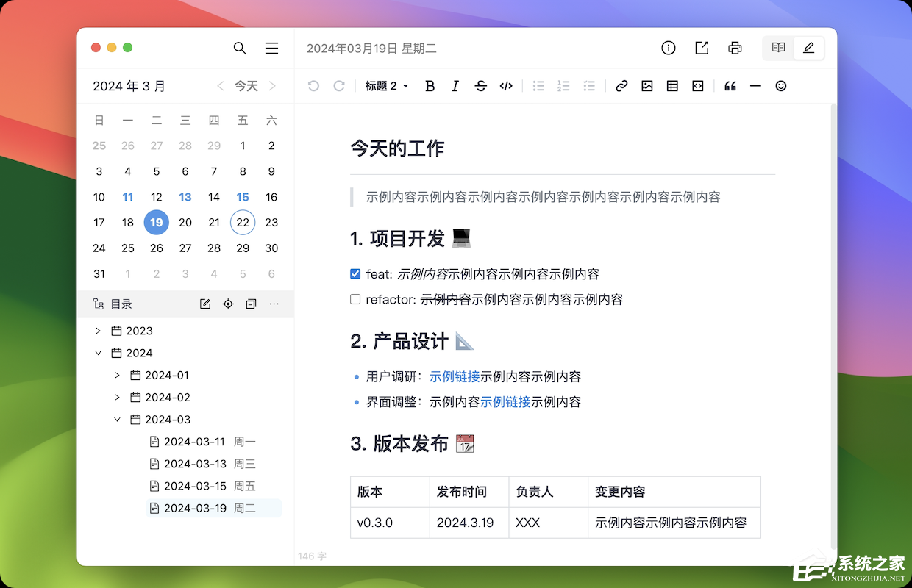
Task: Open the hamburger menu in sidebar
Action: tap(271, 48)
